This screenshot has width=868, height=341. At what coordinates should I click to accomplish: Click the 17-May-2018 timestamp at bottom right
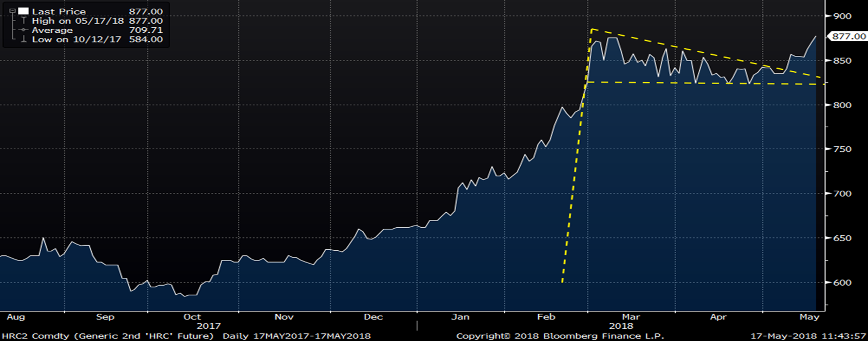pos(808,336)
